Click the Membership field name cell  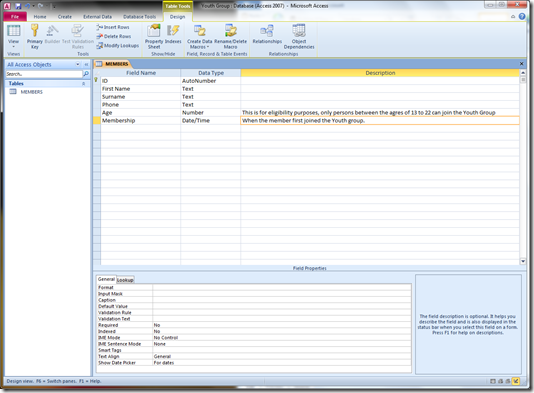pos(141,121)
